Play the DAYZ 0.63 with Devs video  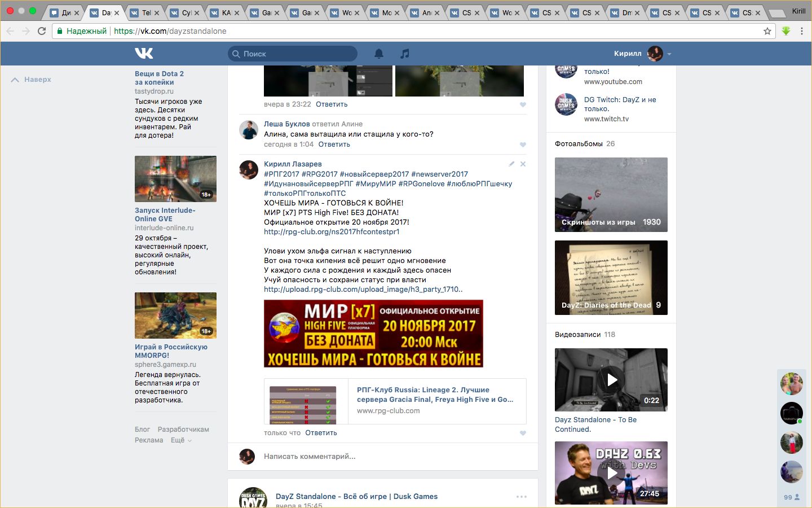[x=611, y=473]
